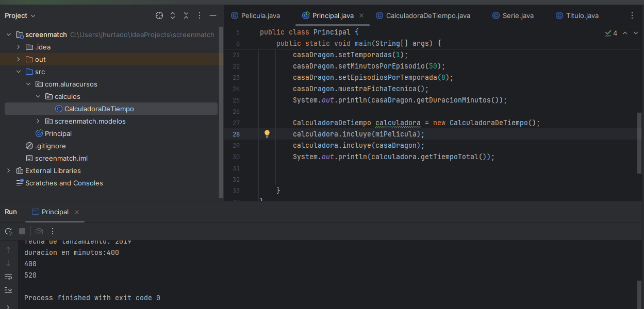The image size is (644, 309).
Task: Toggle soft-wrap in Run console
Action: 8,277
